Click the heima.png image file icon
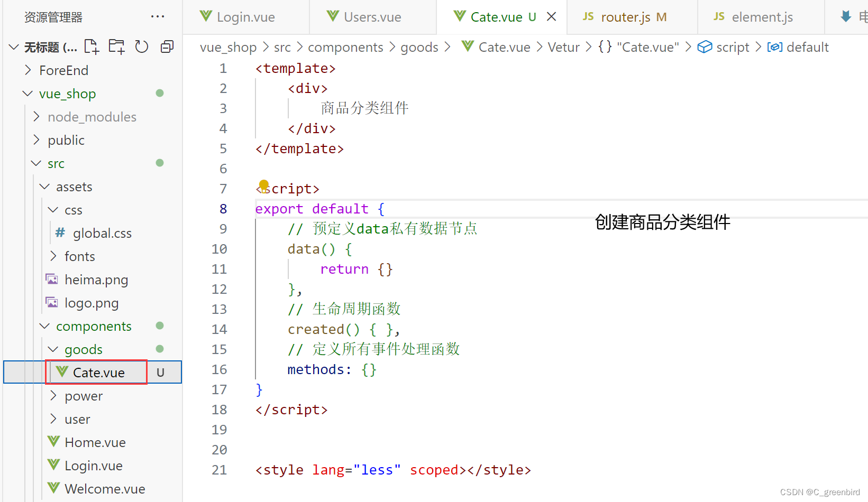The image size is (868, 502). [52, 279]
